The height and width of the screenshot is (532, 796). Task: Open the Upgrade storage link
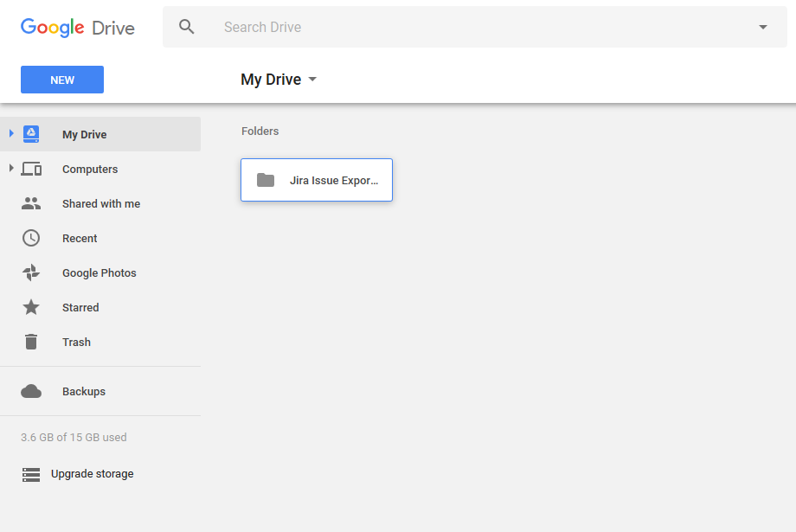(x=92, y=474)
